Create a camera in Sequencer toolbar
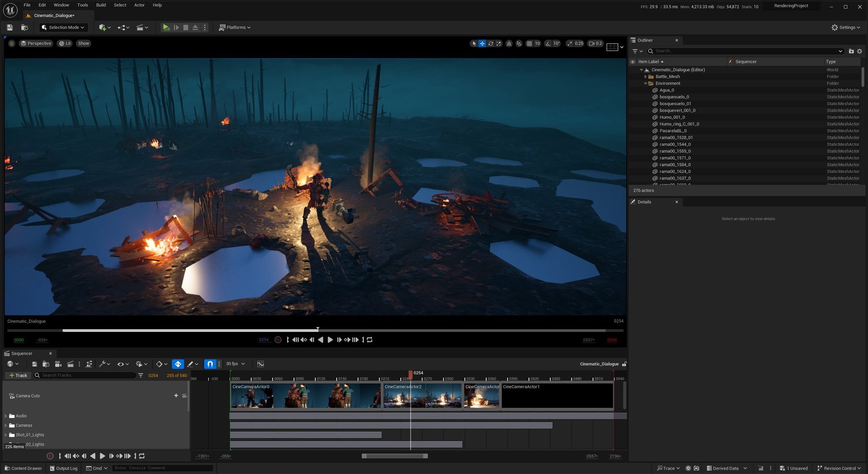The height and width of the screenshot is (474, 868). click(x=58, y=364)
